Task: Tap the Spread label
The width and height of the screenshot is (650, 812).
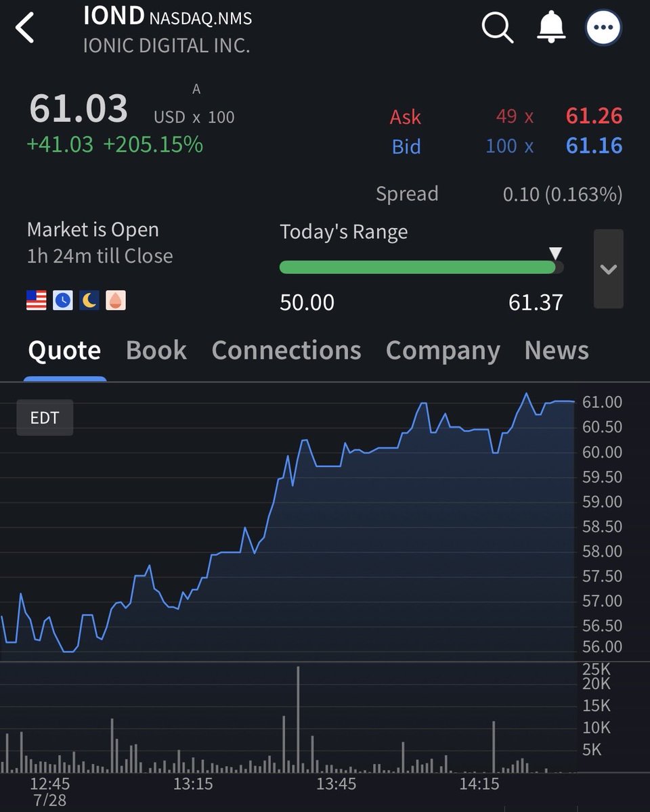Action: (407, 194)
